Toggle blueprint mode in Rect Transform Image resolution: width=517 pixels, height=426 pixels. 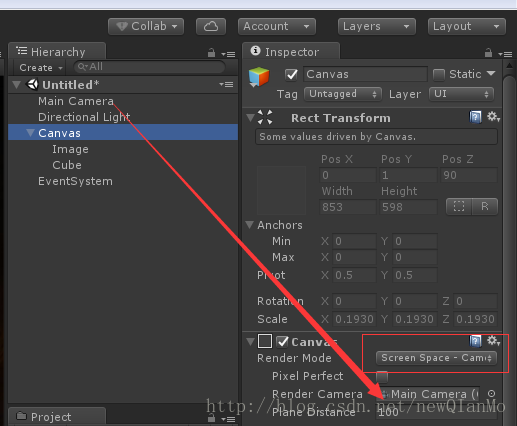[x=459, y=207]
